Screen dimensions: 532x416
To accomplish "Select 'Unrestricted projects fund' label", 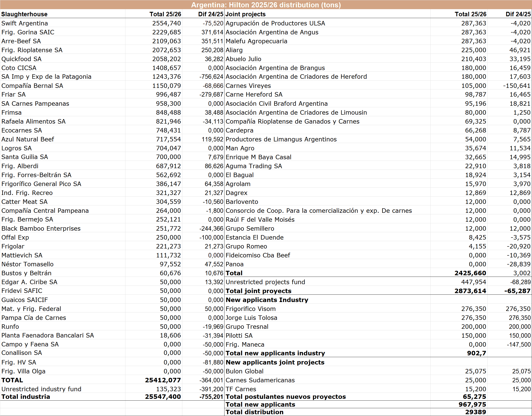I will click(x=265, y=282).
